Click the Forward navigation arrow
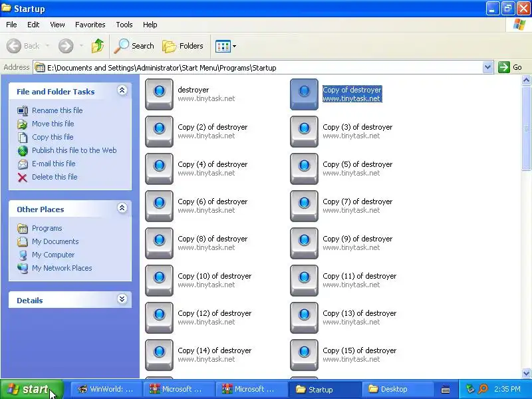This screenshot has height=399, width=532. click(x=66, y=46)
